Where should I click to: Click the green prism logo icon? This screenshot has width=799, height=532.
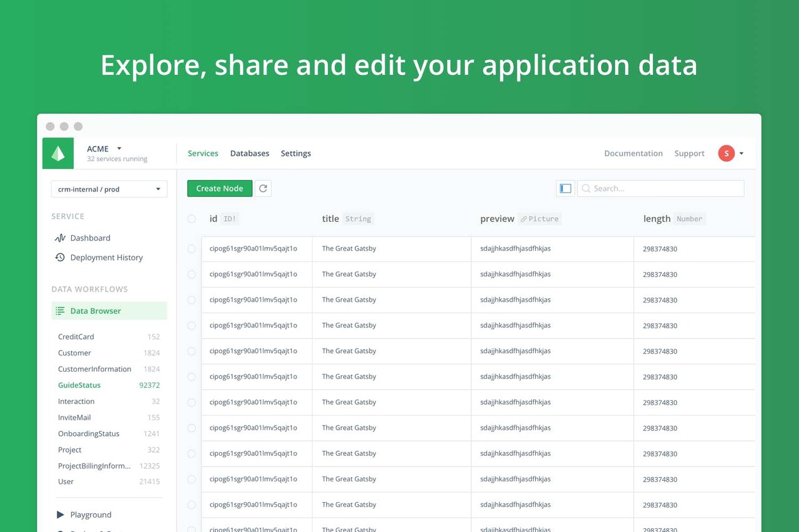[x=58, y=153]
